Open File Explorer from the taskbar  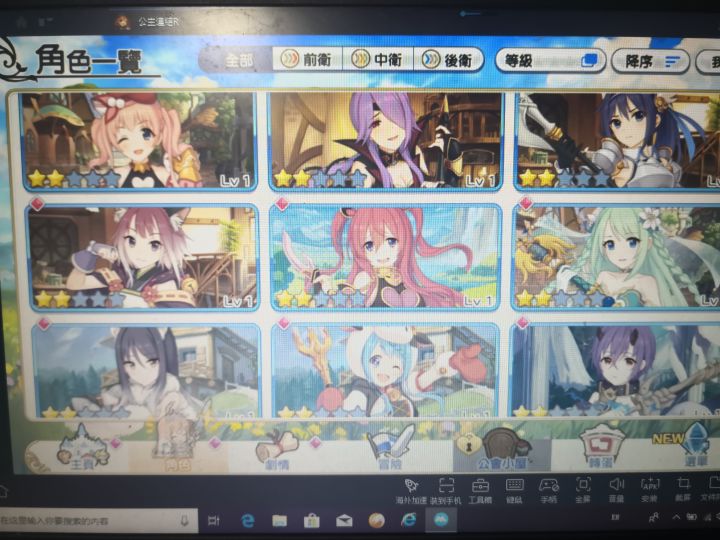(280, 520)
